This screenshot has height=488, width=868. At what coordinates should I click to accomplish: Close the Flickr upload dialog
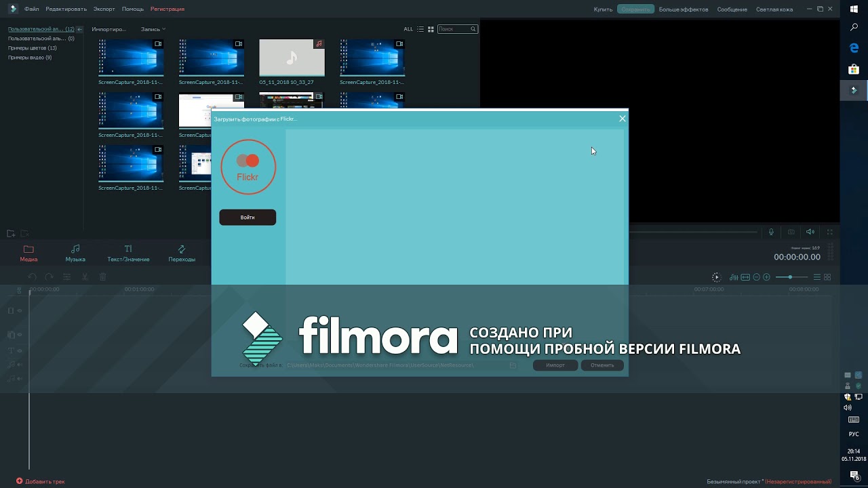(x=623, y=119)
